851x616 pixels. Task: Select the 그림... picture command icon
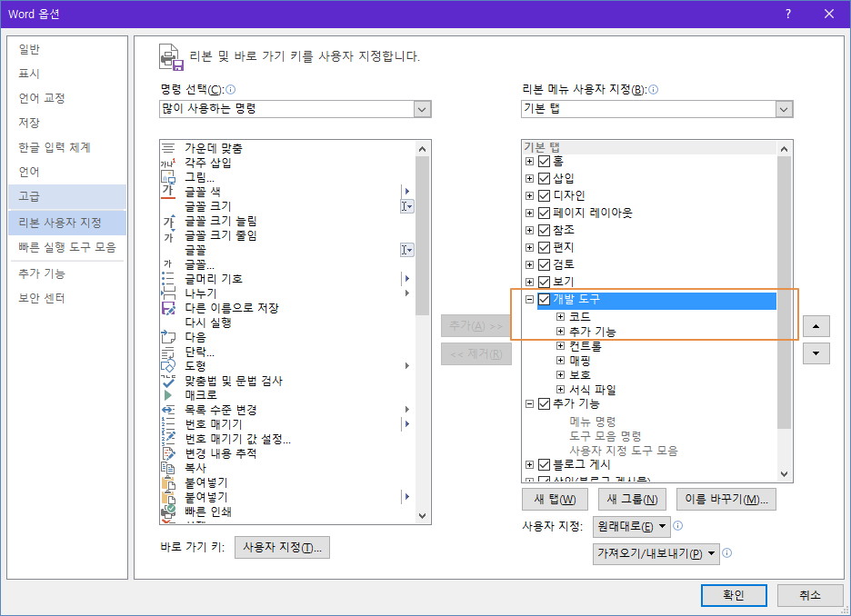(x=168, y=177)
